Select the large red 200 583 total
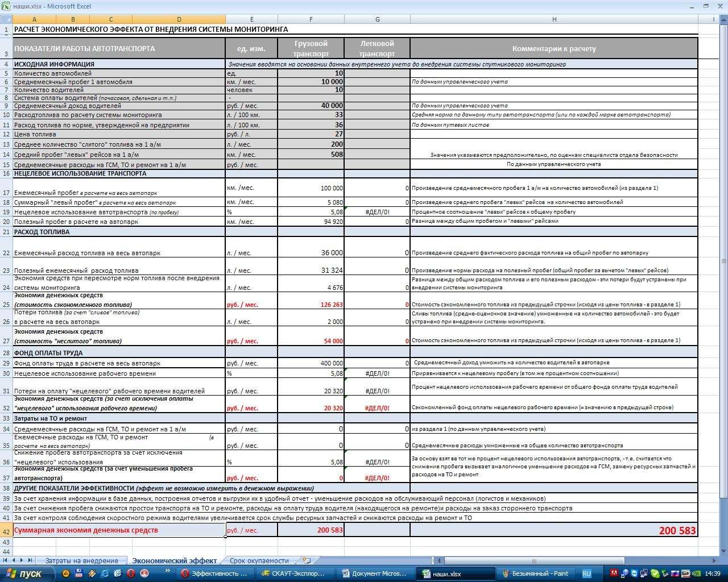The height and width of the screenshot is (582, 728). click(554, 530)
